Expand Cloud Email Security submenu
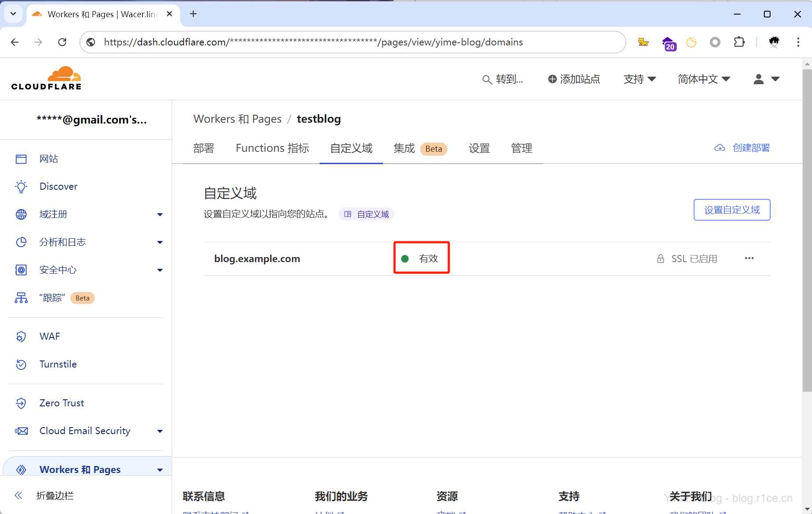Viewport: 812px width, 514px height. [160, 431]
